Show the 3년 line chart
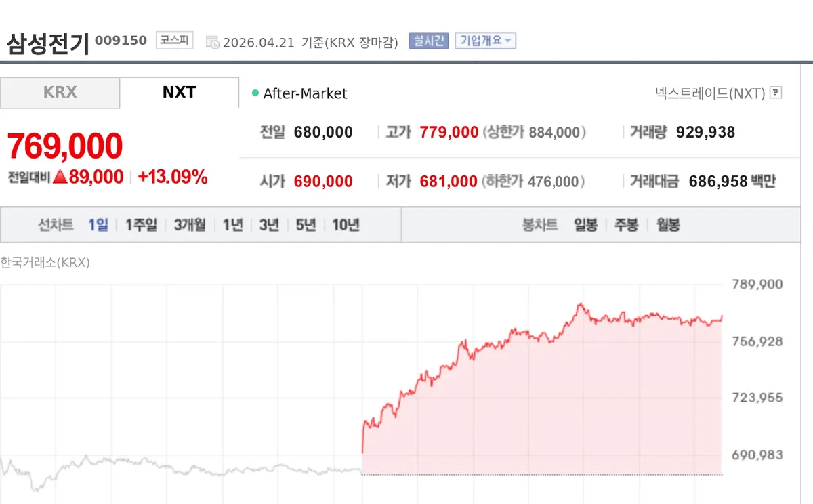 coord(269,225)
